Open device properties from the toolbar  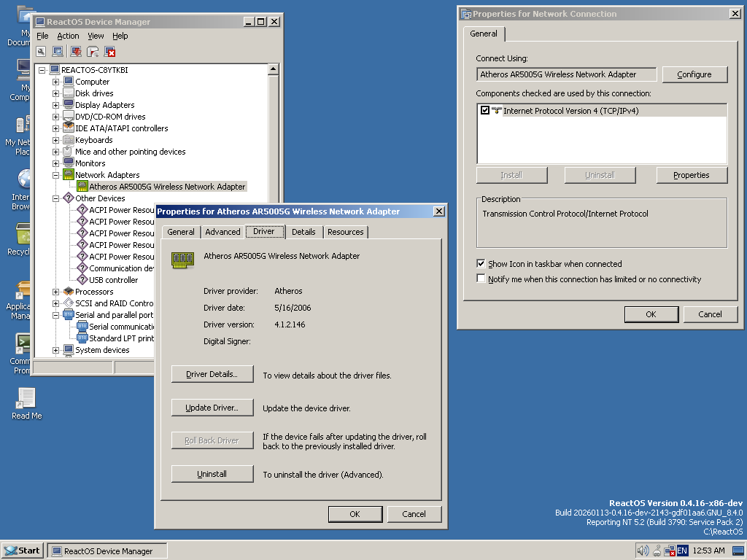click(x=41, y=52)
